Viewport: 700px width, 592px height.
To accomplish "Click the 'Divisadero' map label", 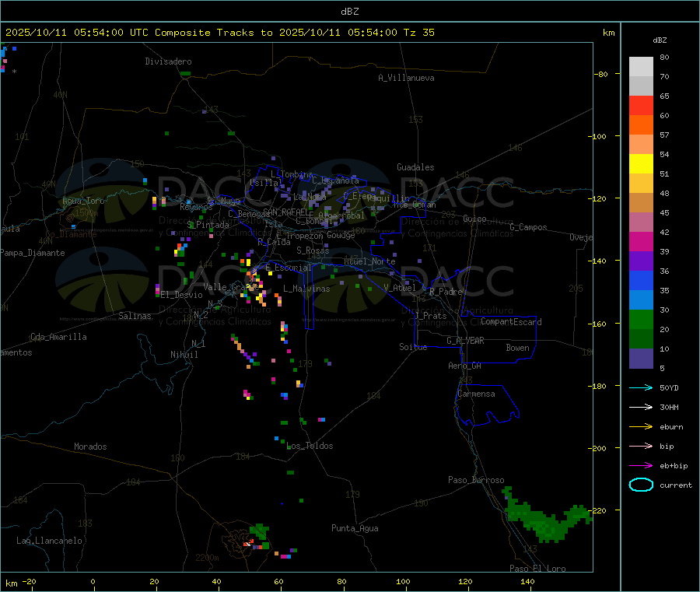I will (168, 61).
